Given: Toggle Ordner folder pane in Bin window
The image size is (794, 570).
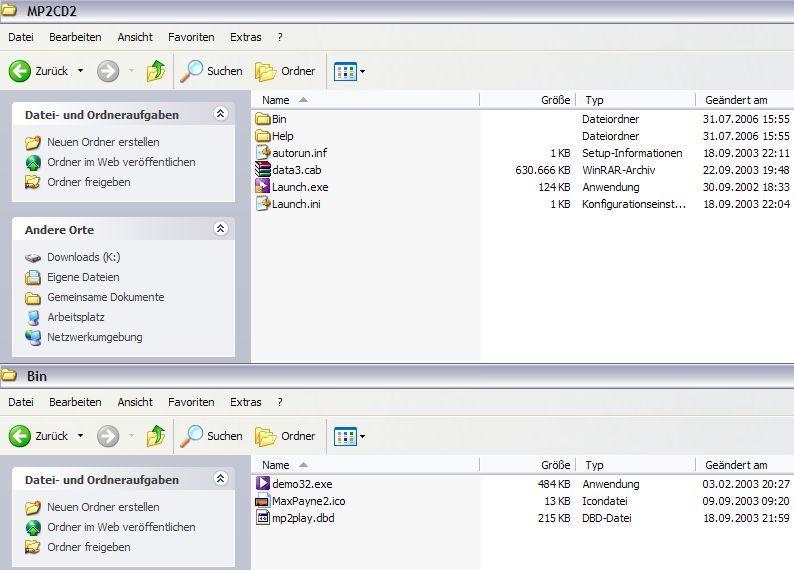Looking at the screenshot, I should coord(285,436).
